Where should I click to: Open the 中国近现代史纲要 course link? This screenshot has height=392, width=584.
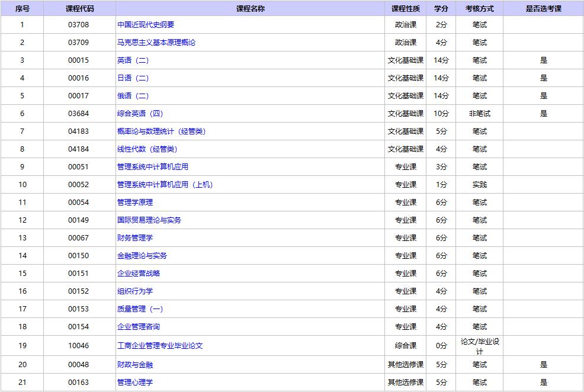(x=146, y=24)
